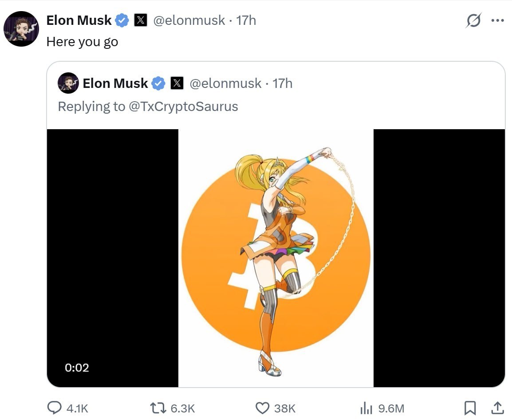Click the X affiliation badge in main post
The height and width of the screenshot is (420, 512).
tap(141, 20)
